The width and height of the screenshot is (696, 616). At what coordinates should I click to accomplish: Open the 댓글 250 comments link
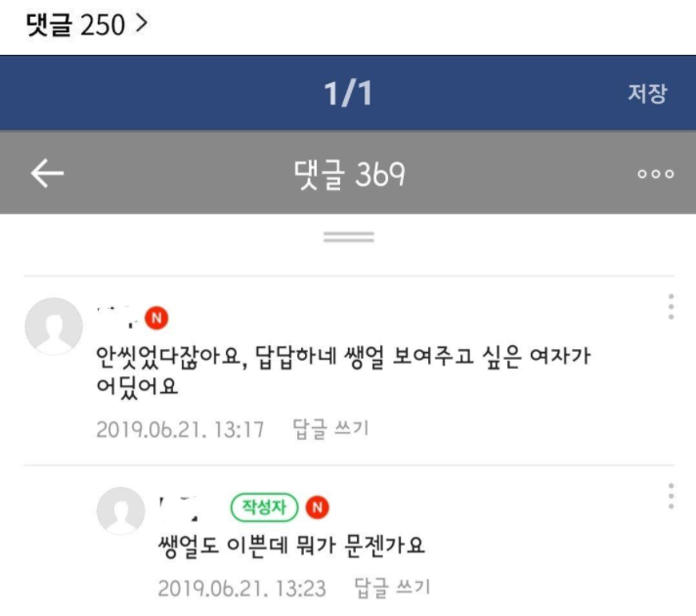pos(87,24)
